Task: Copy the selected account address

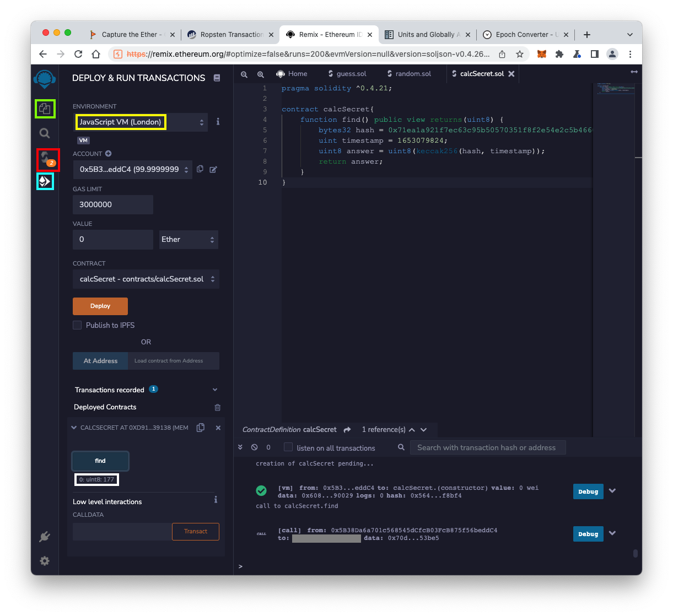Action: 200,169
